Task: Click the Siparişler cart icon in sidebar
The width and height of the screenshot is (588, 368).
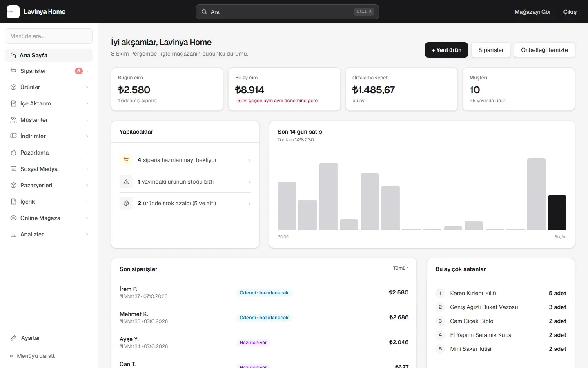Action: (x=13, y=71)
